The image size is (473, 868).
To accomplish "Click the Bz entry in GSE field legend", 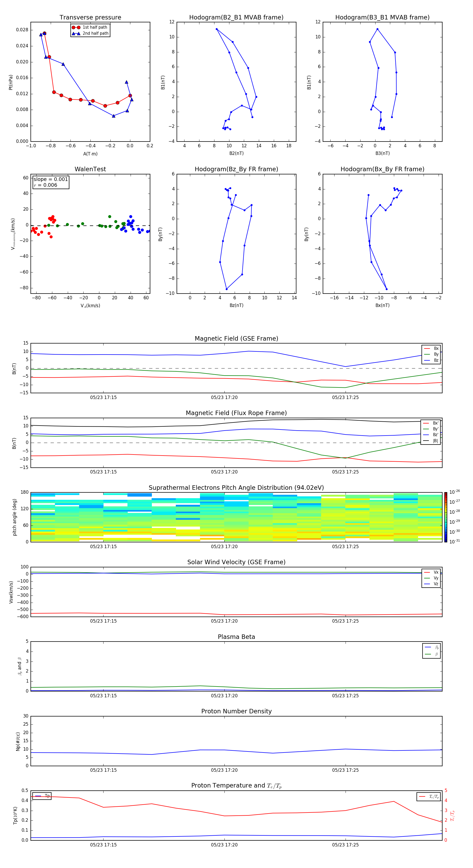I will [431, 360].
